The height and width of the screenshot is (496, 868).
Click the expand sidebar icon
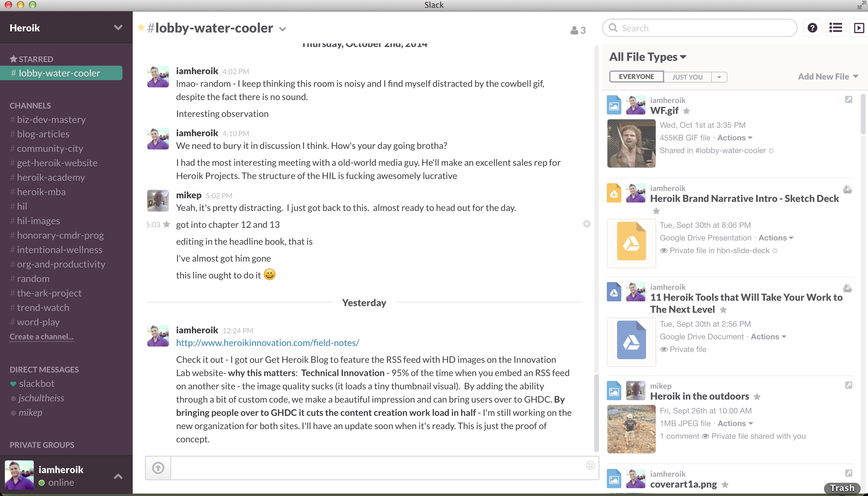point(859,27)
